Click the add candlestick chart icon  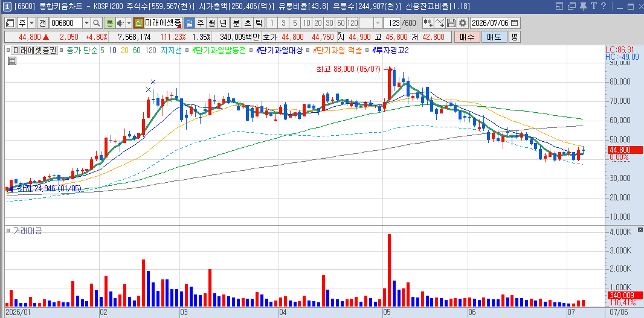pos(428,23)
